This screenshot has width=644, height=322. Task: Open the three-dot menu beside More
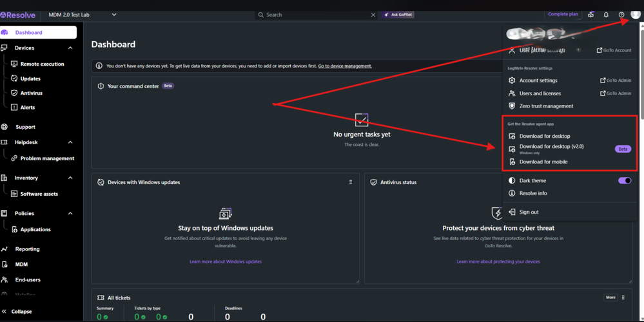pyautogui.click(x=623, y=298)
